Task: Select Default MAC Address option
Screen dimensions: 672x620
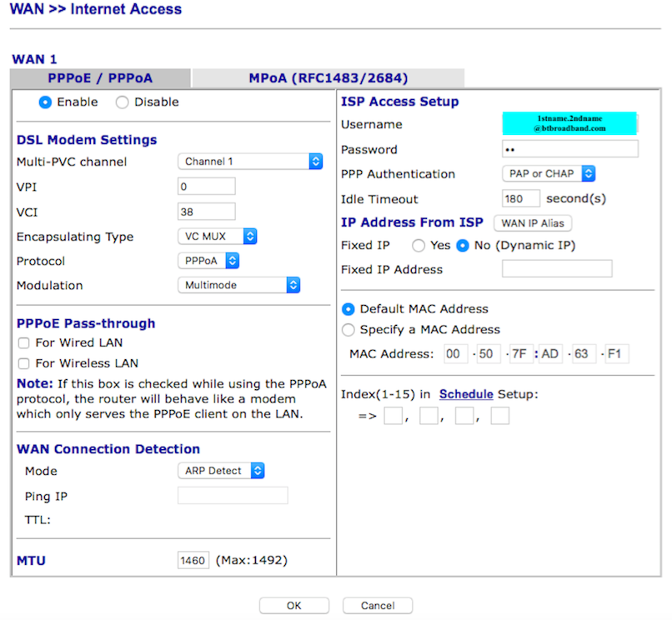Action: (x=349, y=308)
